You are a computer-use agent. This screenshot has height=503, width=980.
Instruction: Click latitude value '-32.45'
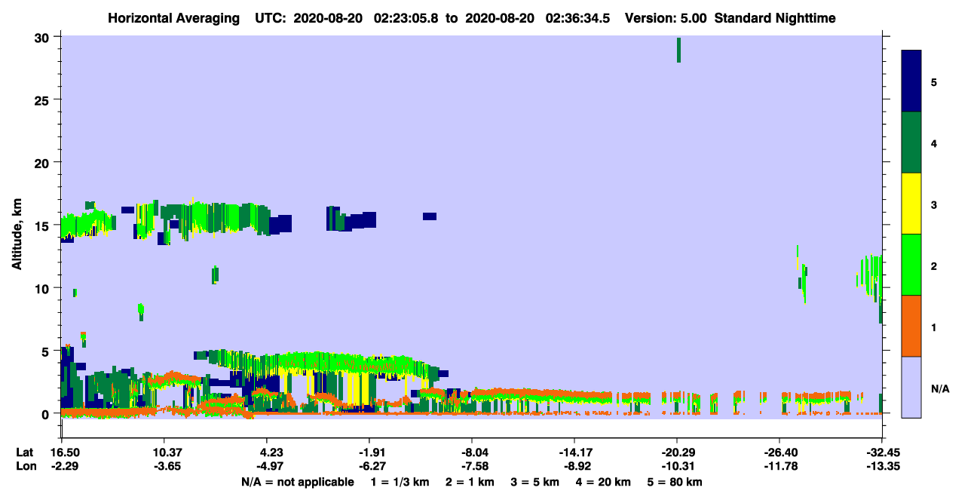[883, 452]
